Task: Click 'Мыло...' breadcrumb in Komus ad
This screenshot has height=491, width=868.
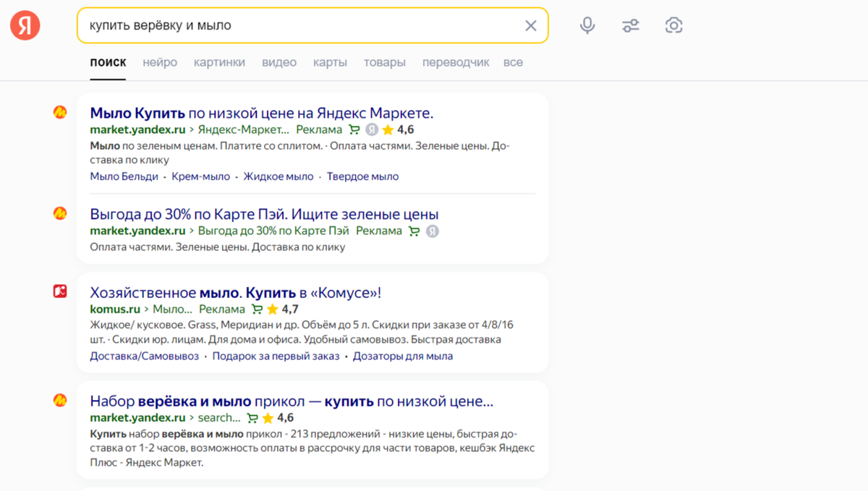Action: 173,309
